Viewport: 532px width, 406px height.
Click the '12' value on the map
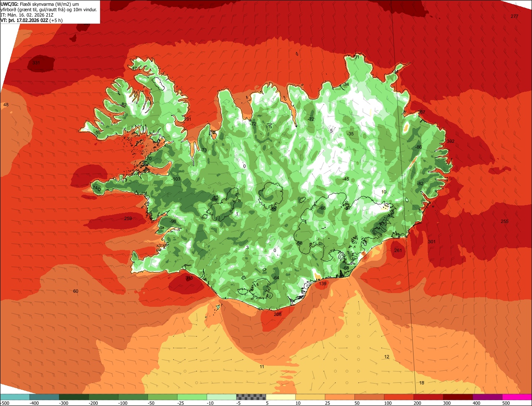point(387,357)
